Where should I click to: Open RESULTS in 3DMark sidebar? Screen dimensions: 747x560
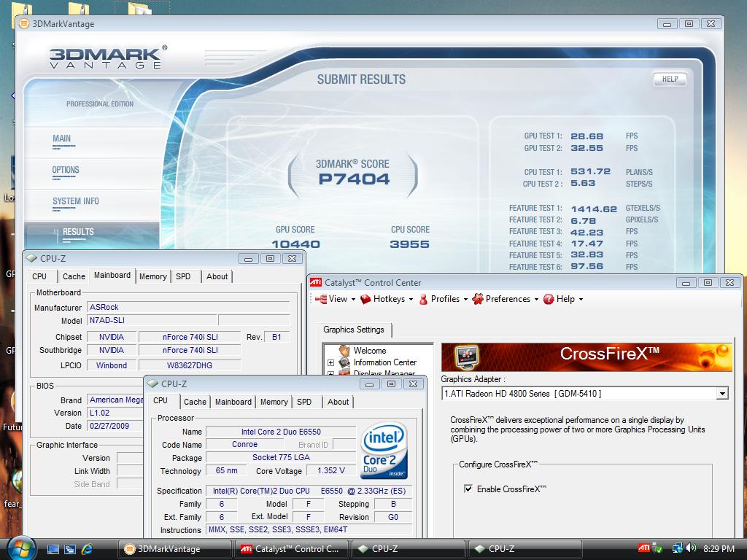(x=78, y=232)
